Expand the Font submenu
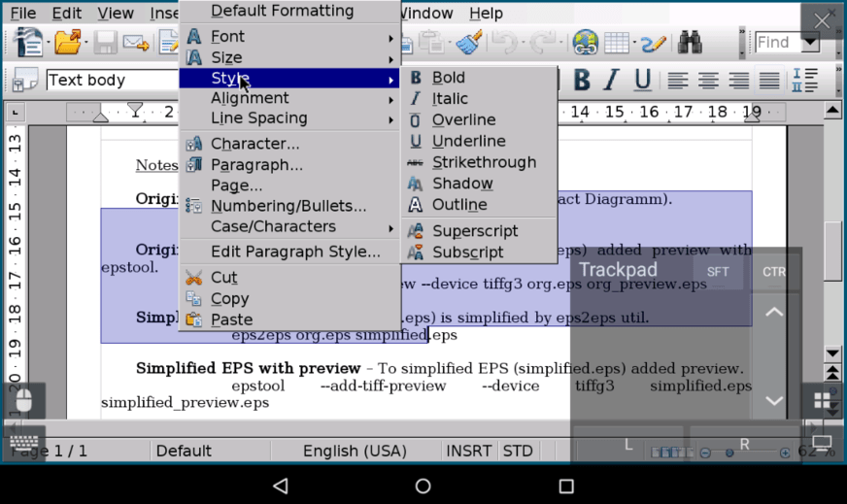 [289, 37]
